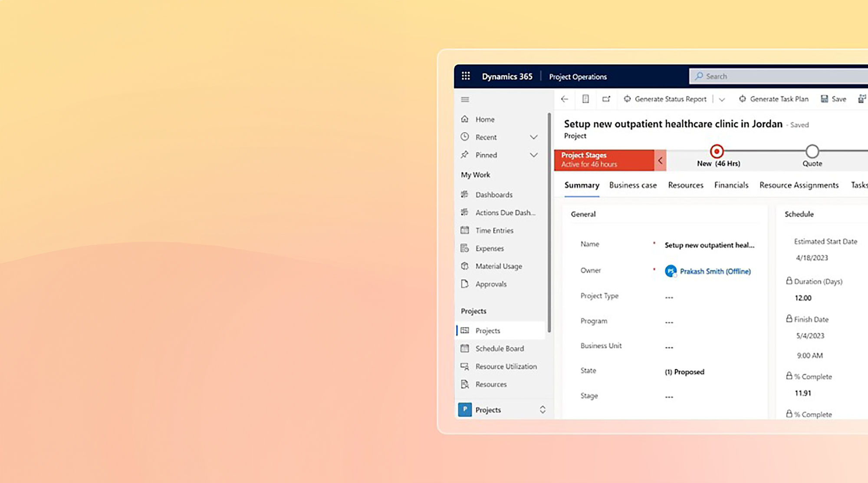Open Schedule Board in the sidebar
The height and width of the screenshot is (483, 868).
click(x=500, y=348)
